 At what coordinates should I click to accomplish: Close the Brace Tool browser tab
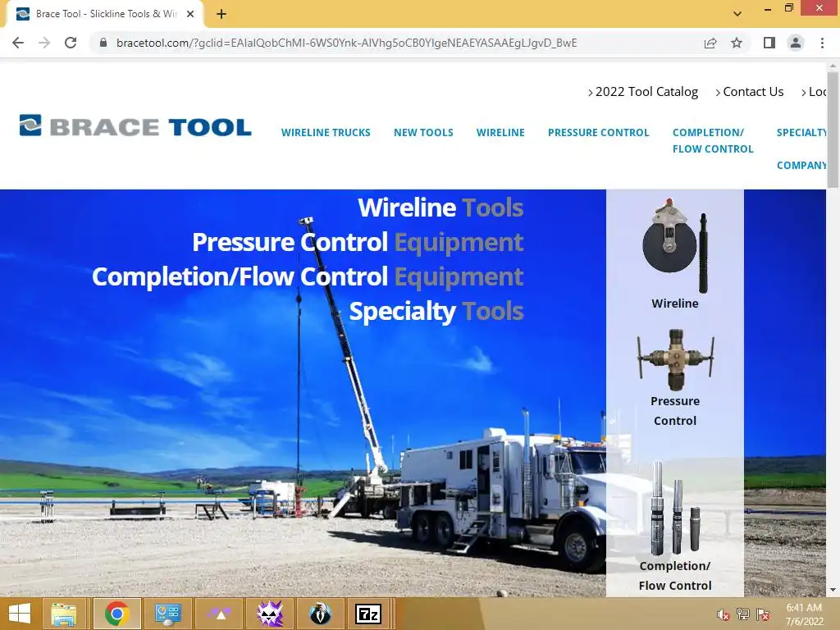point(190,14)
